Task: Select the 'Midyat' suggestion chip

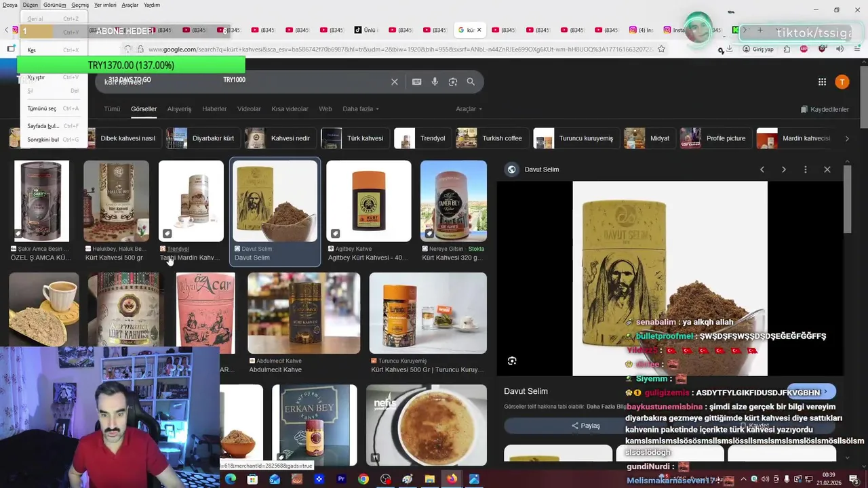Action: point(649,138)
